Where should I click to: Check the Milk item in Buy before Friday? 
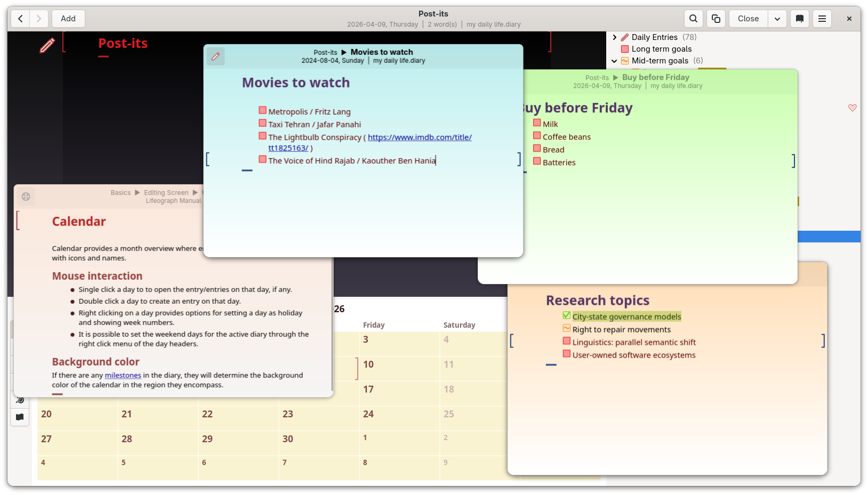click(x=537, y=123)
